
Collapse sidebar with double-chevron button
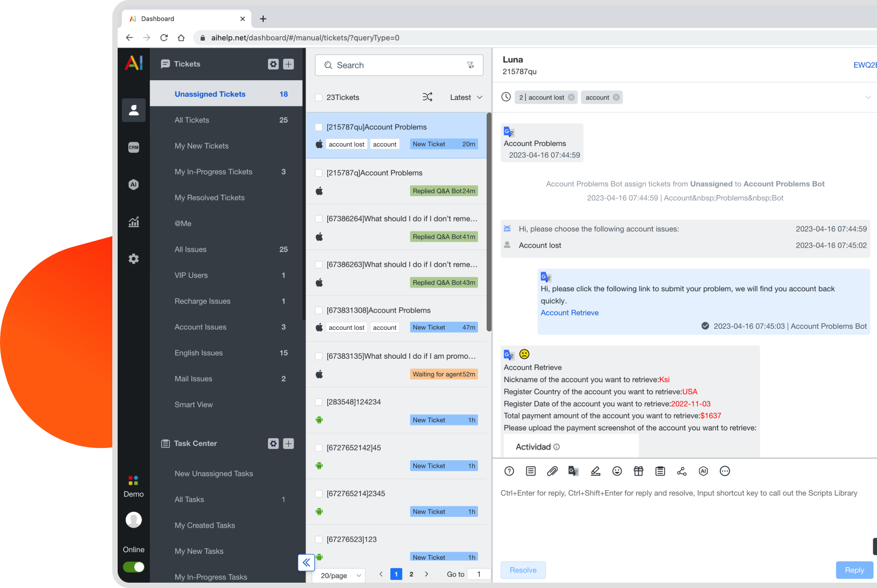[306, 562]
